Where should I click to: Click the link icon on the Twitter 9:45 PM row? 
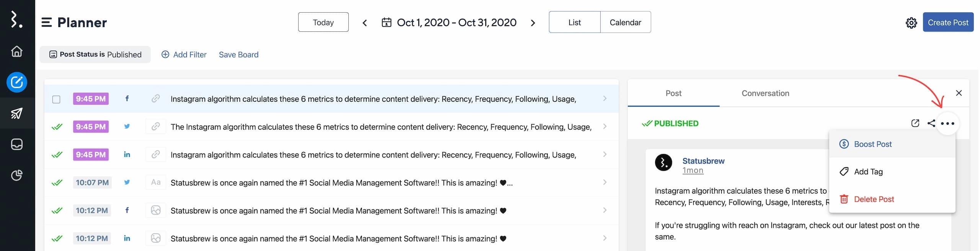(155, 127)
